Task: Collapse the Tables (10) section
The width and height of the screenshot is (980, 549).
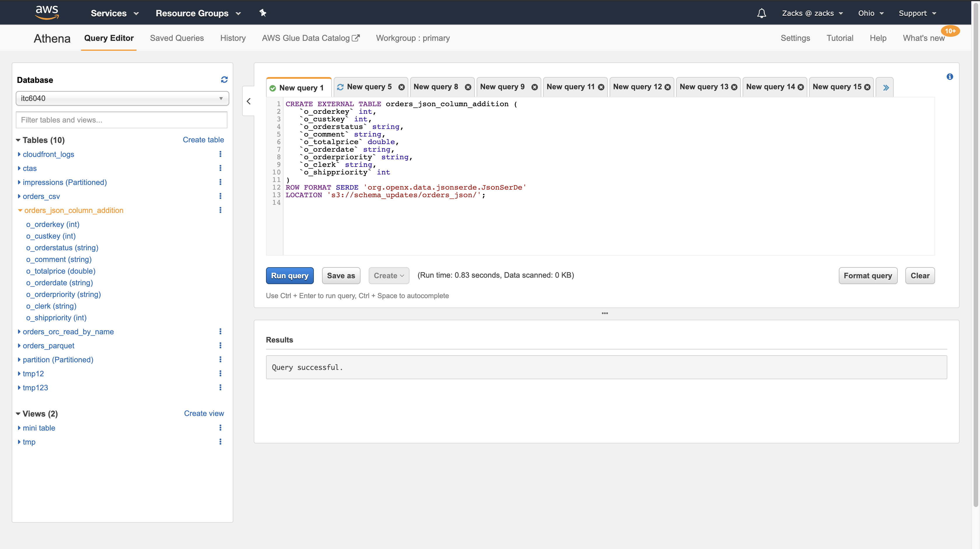Action: (18, 140)
